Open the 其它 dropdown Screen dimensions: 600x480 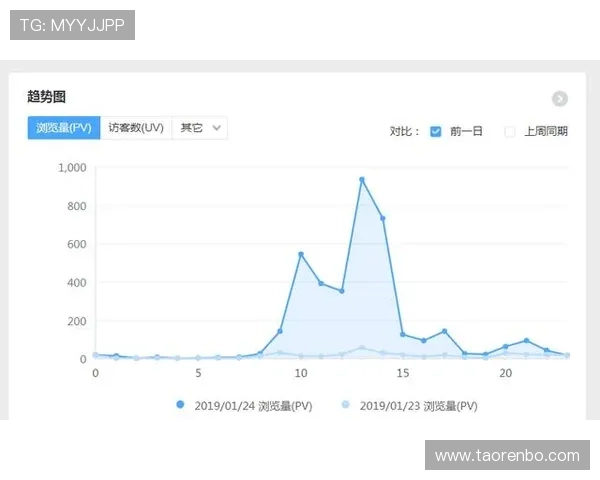200,127
